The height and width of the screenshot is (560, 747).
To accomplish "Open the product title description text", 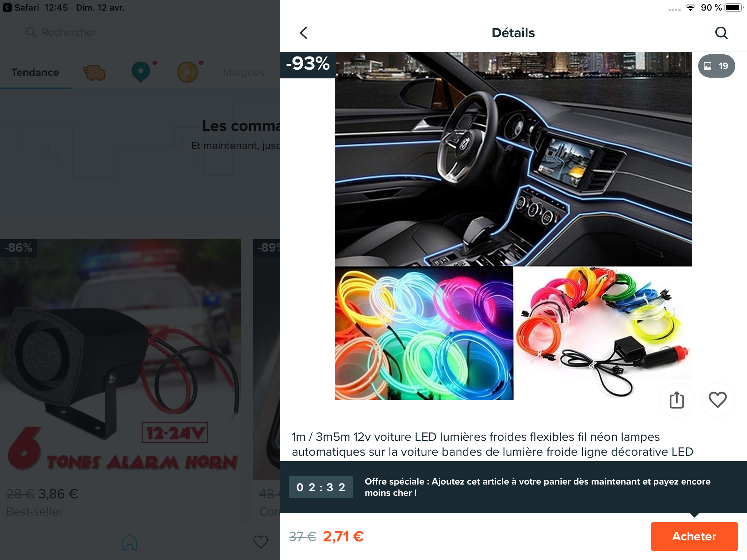I will tap(492, 444).
